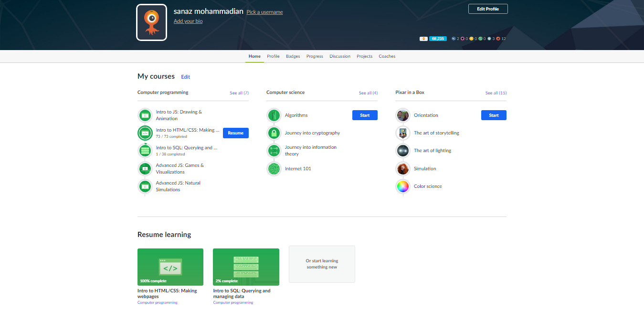Open the Progress tab
The height and width of the screenshot is (309, 644).
315,56
